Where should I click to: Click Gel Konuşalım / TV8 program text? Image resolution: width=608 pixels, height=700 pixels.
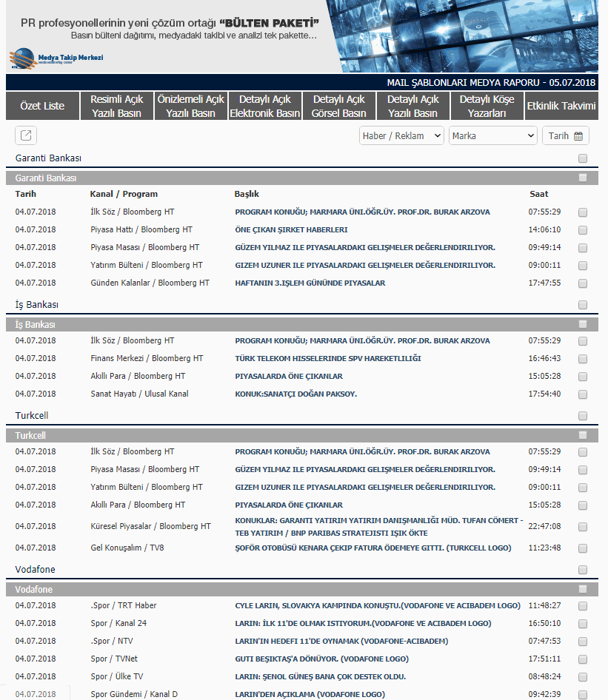click(x=127, y=548)
